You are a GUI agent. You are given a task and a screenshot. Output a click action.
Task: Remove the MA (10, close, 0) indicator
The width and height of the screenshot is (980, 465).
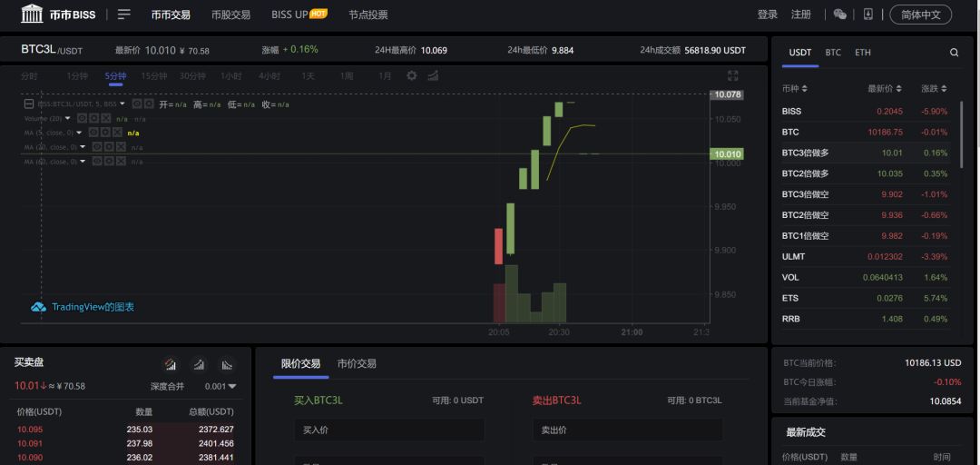[121, 147]
